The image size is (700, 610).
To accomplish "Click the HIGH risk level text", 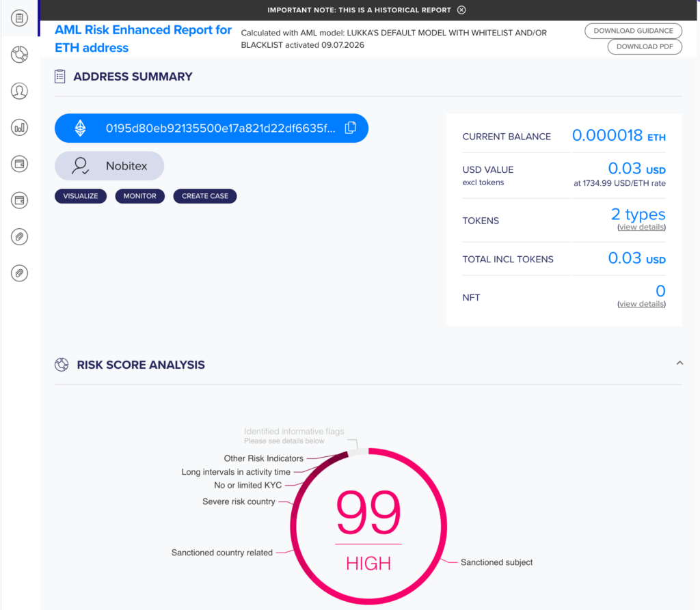I will (x=368, y=564).
